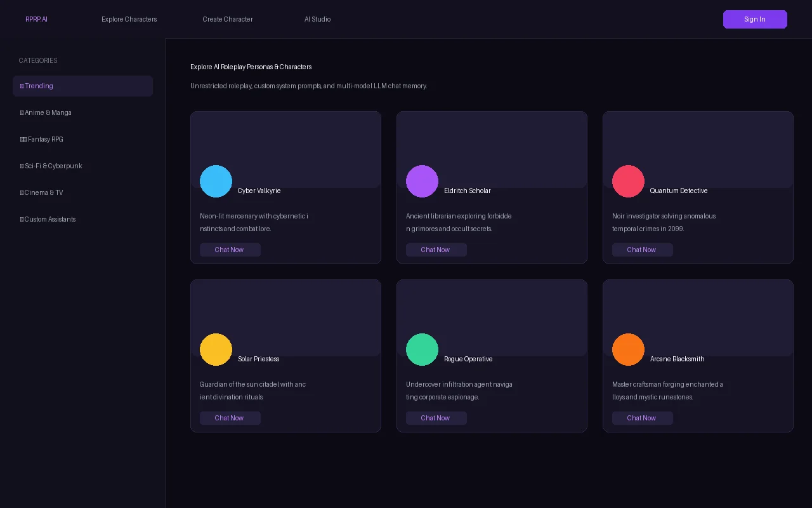812x508 pixels.
Task: Open the Create Character page
Action: [228, 19]
